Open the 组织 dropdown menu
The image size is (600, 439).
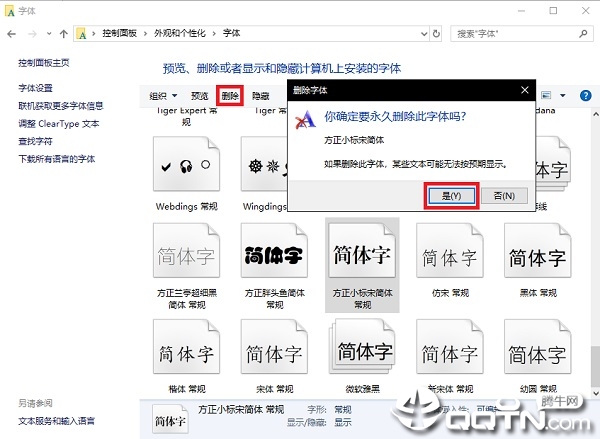click(x=163, y=96)
